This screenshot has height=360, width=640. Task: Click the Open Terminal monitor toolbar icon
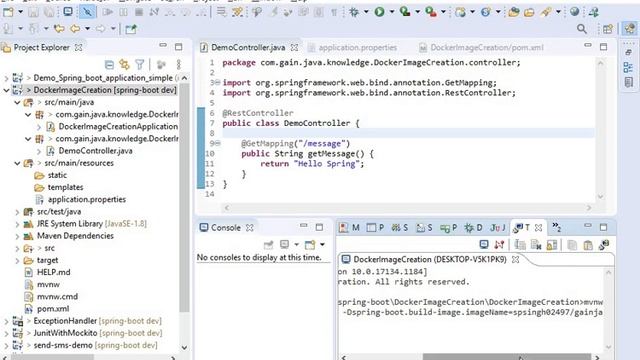pyautogui.click(x=68, y=12)
